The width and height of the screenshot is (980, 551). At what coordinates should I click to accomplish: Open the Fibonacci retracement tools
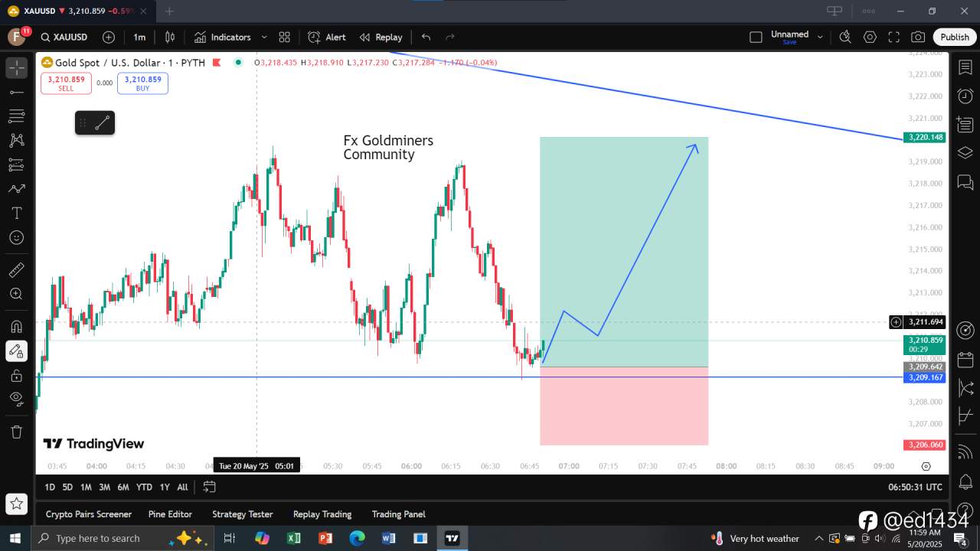click(x=17, y=116)
